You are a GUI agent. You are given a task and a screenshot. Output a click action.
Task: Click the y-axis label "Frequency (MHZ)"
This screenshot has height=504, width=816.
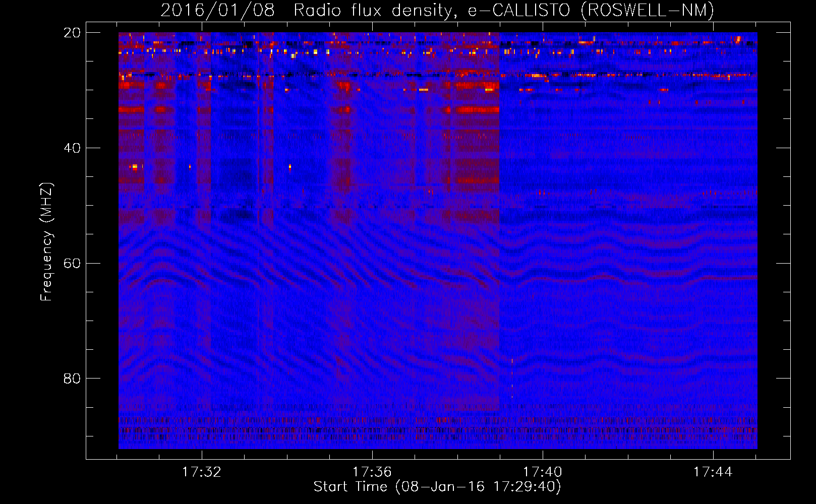[46, 242]
